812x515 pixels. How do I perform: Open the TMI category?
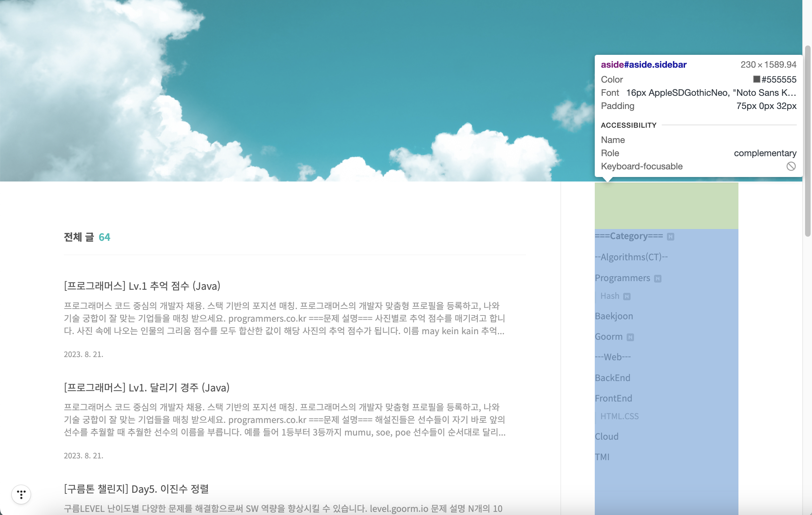pos(602,457)
